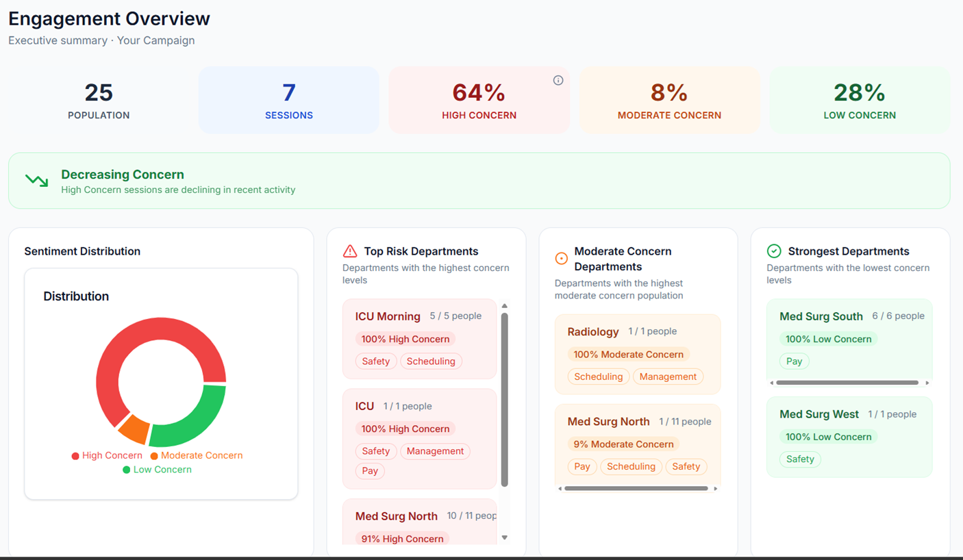Click the Pay tag in Med Surg South

(x=795, y=361)
